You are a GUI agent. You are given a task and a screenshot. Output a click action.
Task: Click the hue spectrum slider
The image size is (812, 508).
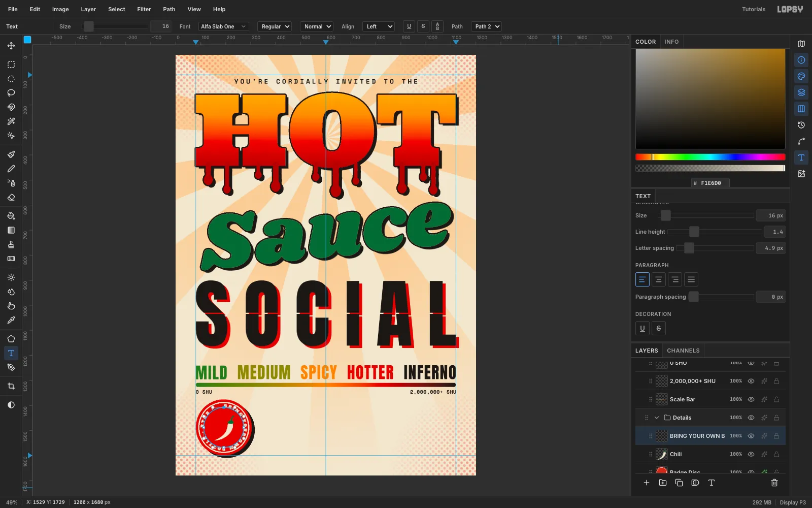click(710, 157)
